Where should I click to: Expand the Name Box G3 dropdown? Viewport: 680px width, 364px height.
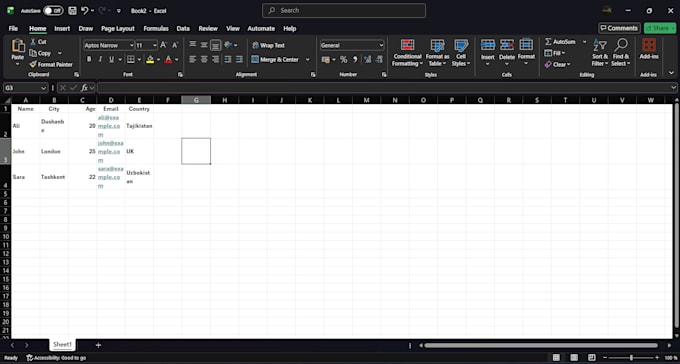pyautogui.click(x=43, y=88)
